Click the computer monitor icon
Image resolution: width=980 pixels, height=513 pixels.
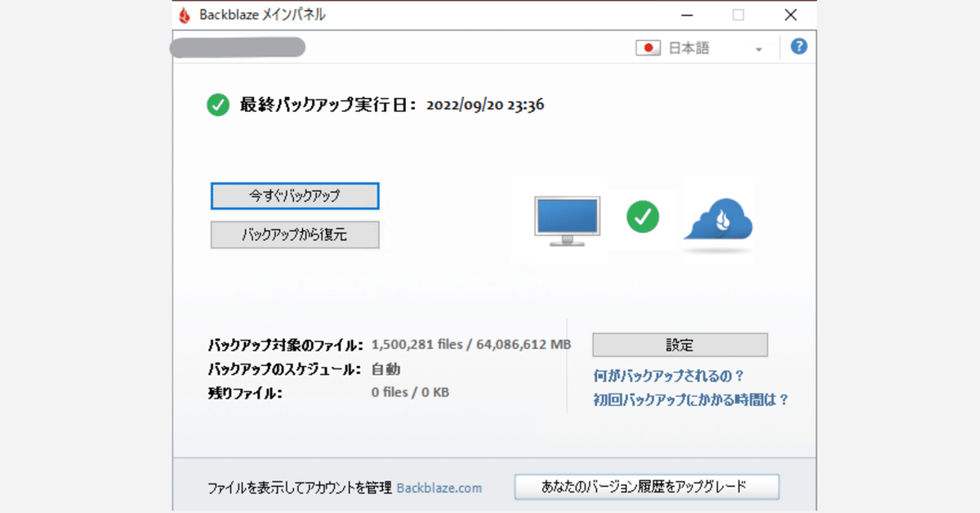coord(566,221)
